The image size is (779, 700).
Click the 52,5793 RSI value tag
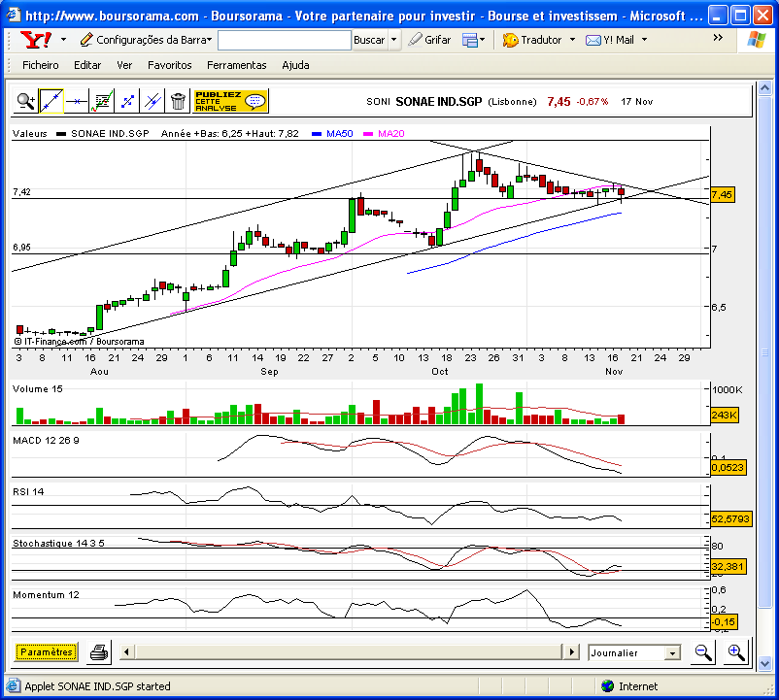tap(730, 519)
